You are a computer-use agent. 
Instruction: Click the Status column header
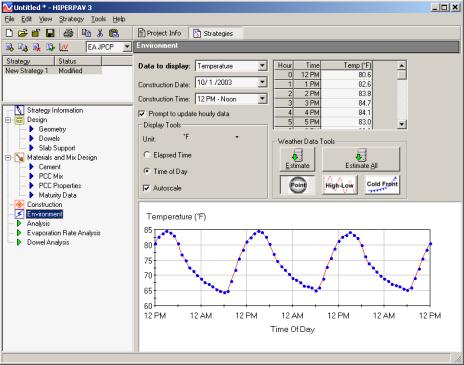click(x=78, y=61)
